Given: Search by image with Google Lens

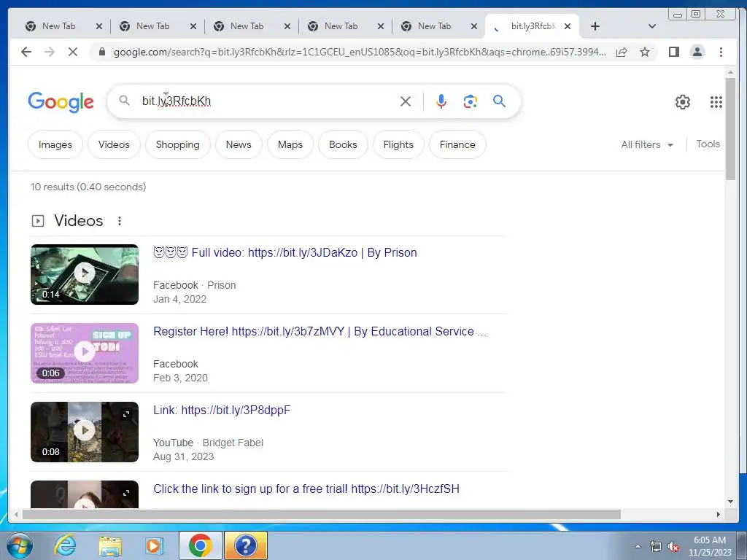Looking at the screenshot, I should [471, 101].
